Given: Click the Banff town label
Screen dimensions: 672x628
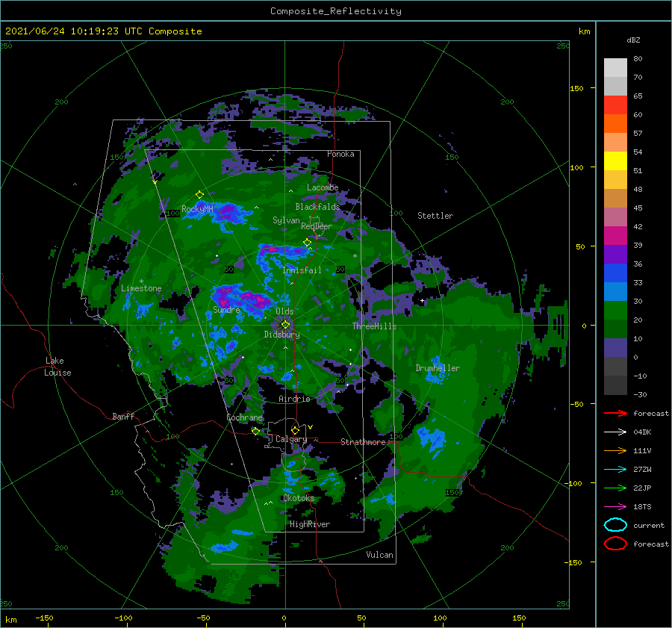Looking at the screenshot, I should pyautogui.click(x=123, y=416).
